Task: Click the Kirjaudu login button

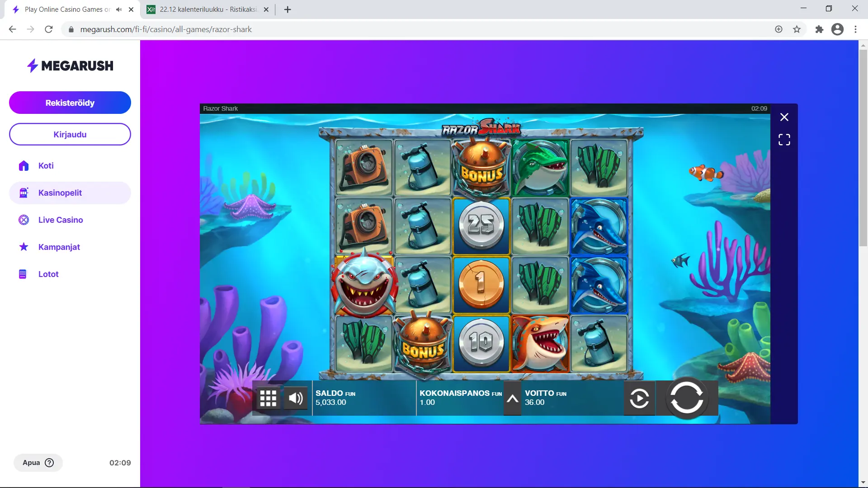Action: pos(70,134)
